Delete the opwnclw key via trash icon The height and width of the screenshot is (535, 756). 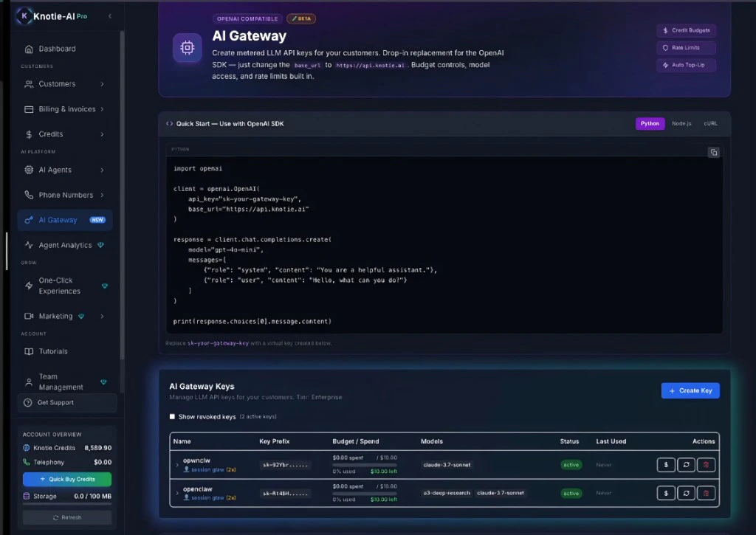(706, 465)
